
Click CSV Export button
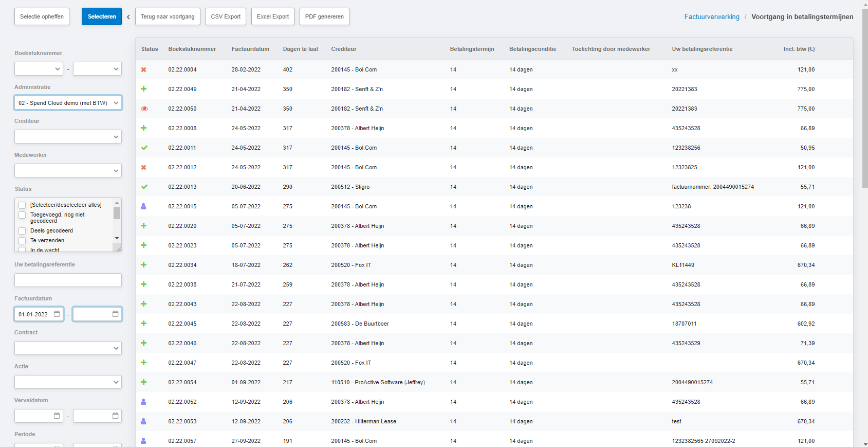[226, 16]
